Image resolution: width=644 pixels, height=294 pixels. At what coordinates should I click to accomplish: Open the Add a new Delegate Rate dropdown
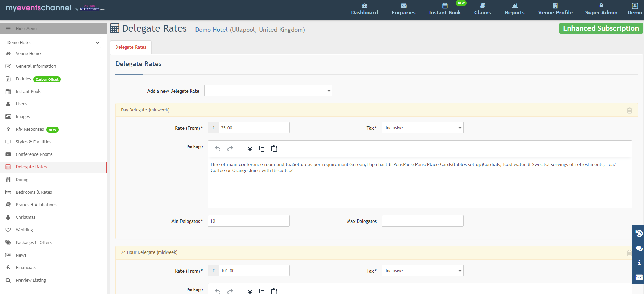268,91
